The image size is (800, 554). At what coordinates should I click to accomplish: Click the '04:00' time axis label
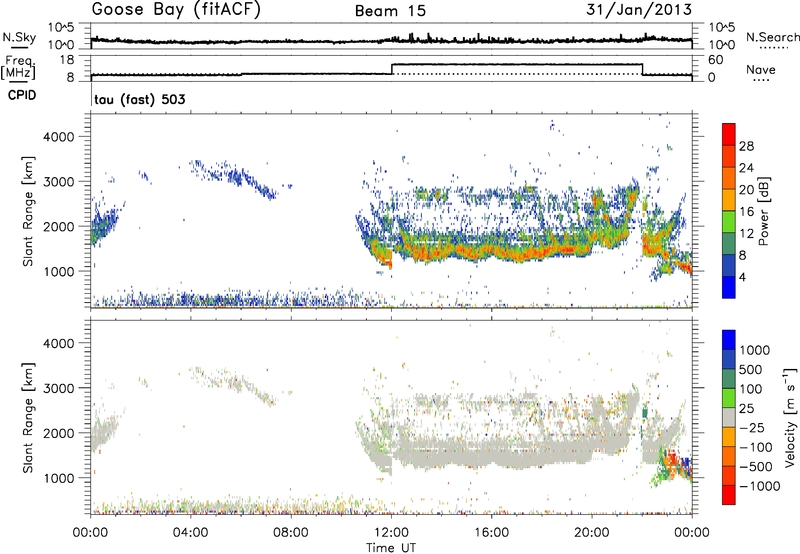pyautogui.click(x=190, y=533)
